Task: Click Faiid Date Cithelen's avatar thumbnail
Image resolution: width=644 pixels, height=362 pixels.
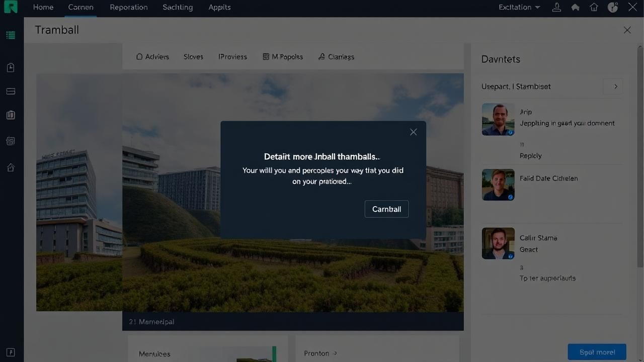Action: click(498, 185)
